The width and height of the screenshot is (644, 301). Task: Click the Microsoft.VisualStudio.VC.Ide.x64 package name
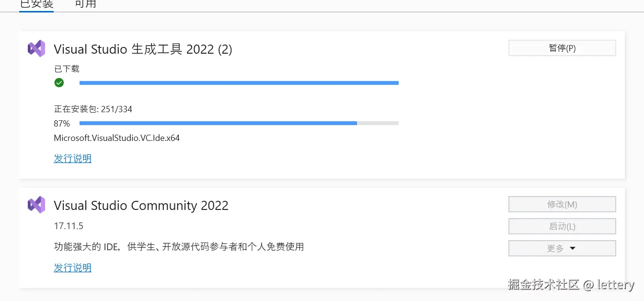tap(116, 138)
